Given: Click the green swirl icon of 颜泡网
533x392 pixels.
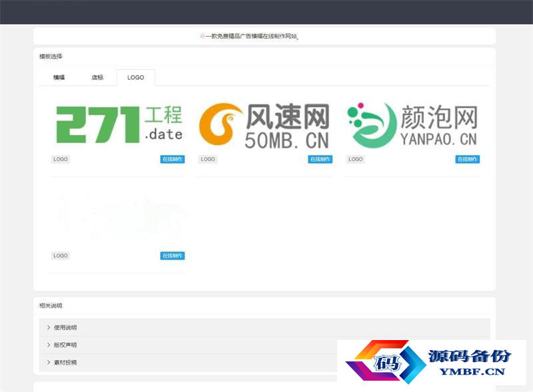Looking at the screenshot, I should (372, 125).
